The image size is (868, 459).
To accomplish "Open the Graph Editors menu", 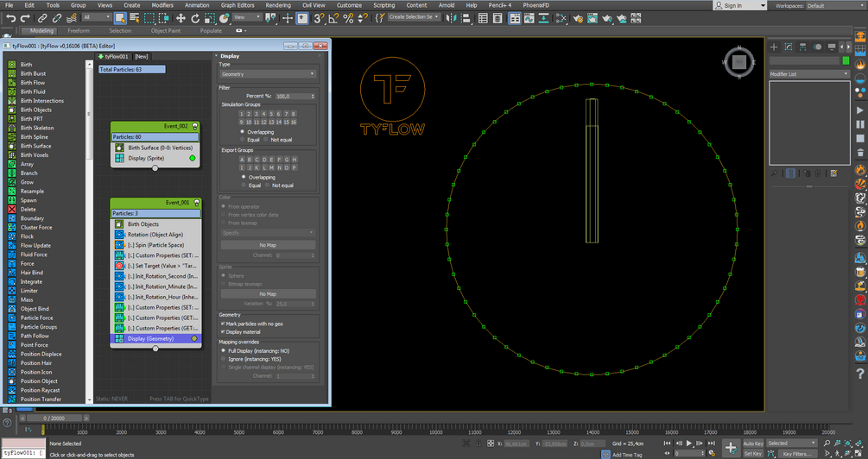I will (x=238, y=5).
